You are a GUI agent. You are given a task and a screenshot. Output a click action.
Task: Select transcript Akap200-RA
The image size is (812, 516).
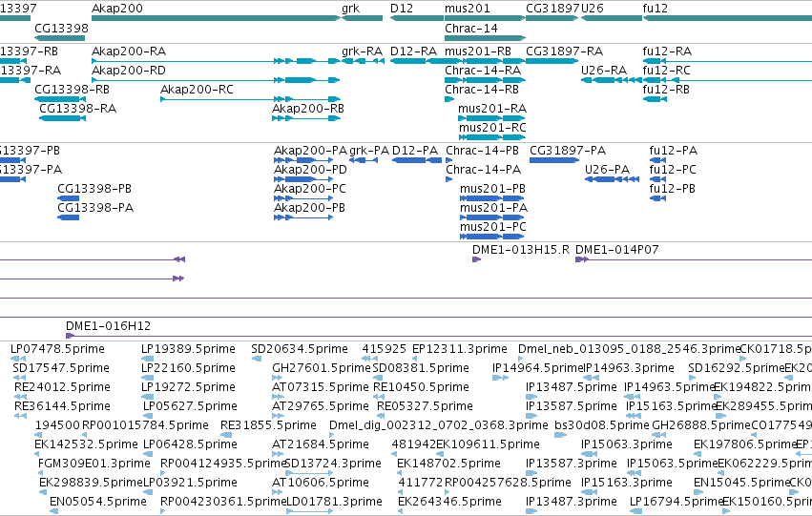tap(216, 61)
